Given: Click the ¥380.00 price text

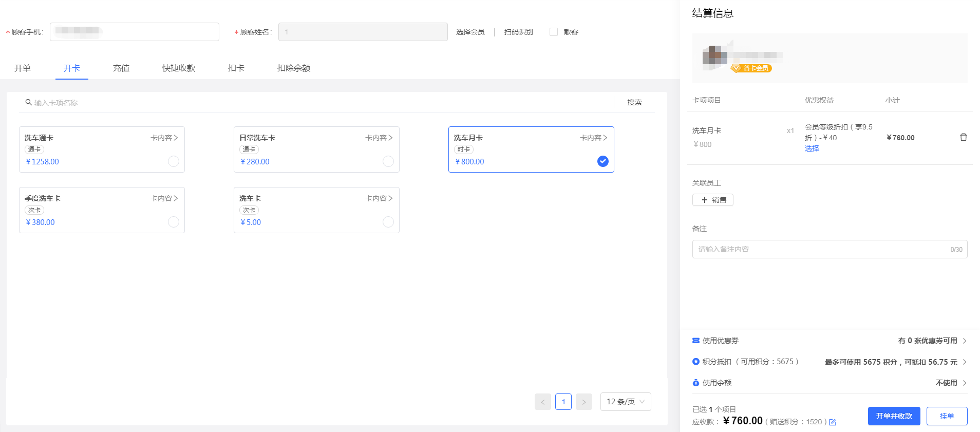Looking at the screenshot, I should point(40,222).
